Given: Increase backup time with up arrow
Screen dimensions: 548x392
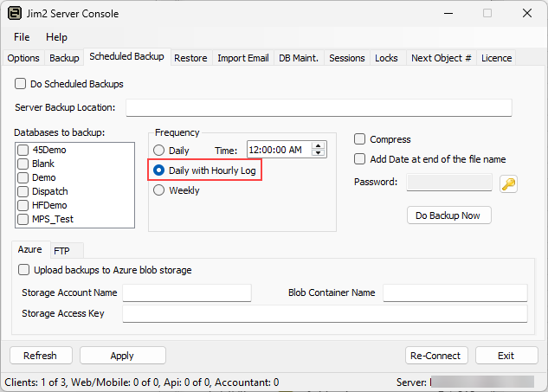Looking at the screenshot, I should (x=319, y=145).
